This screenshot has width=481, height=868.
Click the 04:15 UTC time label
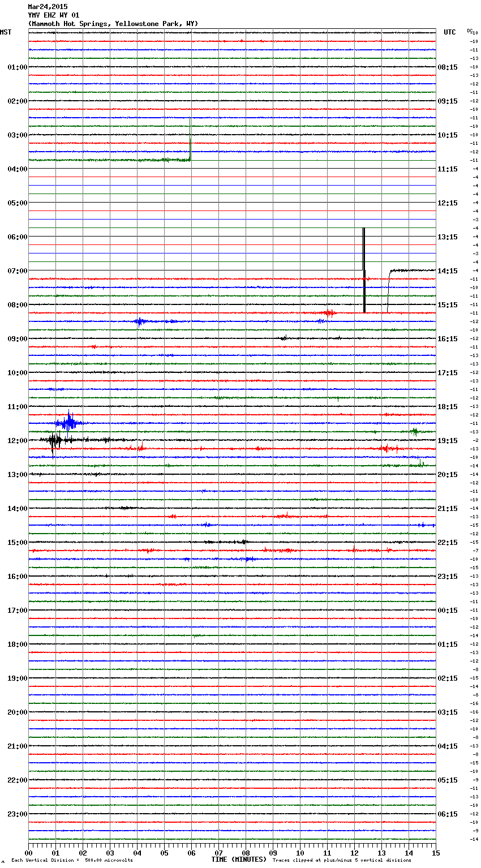click(448, 746)
